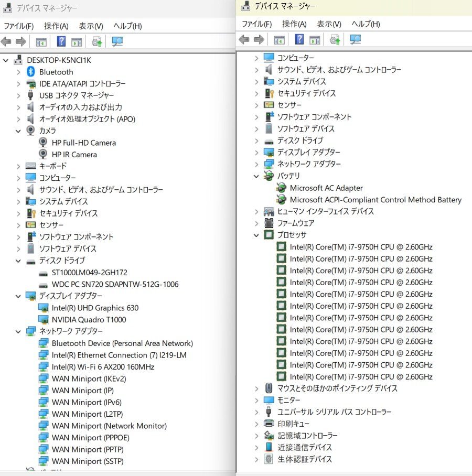The height and width of the screenshot is (476, 472).
Task: Select Intel(R) Wi-Fi 6 AX200 160MHz
Action: pos(103,367)
